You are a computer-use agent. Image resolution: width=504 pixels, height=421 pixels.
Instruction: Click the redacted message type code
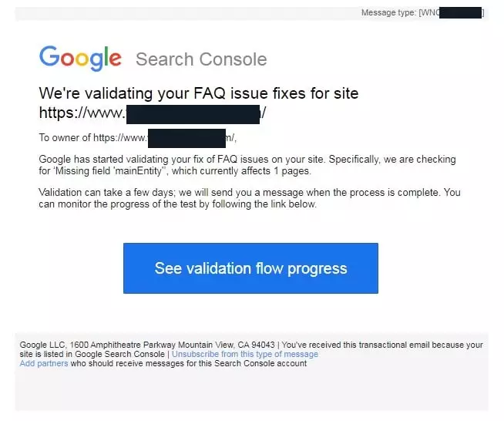[460, 12]
